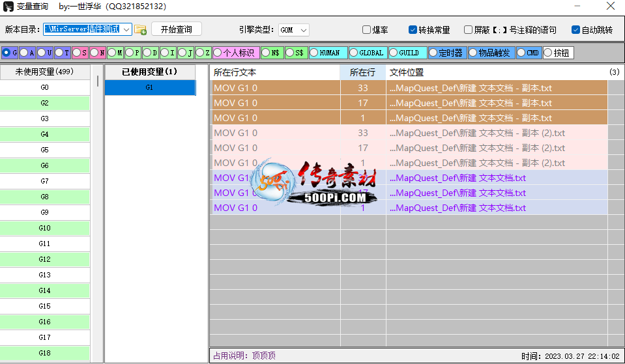Click the app icon in title bar
The height and width of the screenshot is (364, 625).
click(8, 7)
